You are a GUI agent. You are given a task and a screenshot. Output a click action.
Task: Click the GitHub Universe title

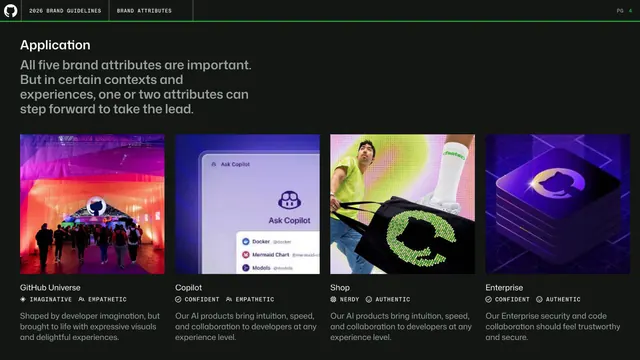tap(50, 288)
